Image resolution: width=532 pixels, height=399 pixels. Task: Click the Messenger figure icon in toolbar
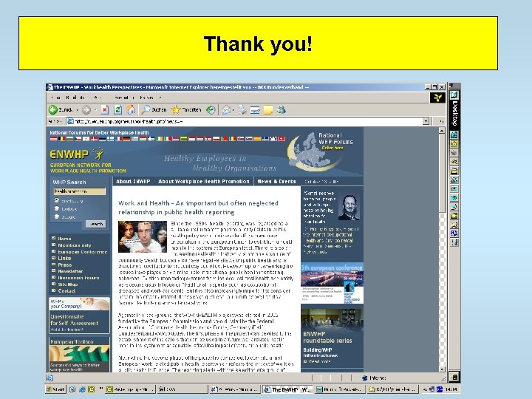pyautogui.click(x=282, y=109)
